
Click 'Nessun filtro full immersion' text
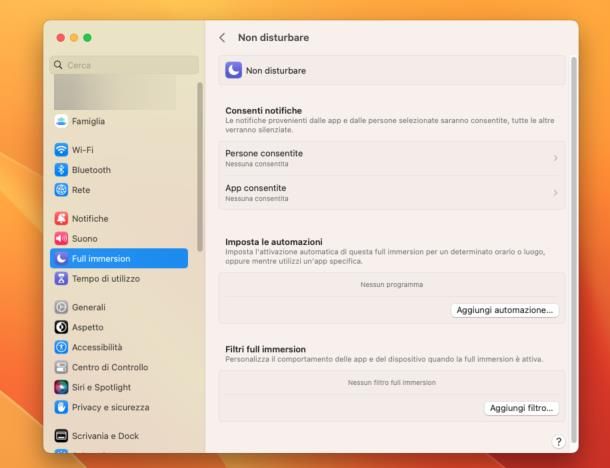click(391, 382)
